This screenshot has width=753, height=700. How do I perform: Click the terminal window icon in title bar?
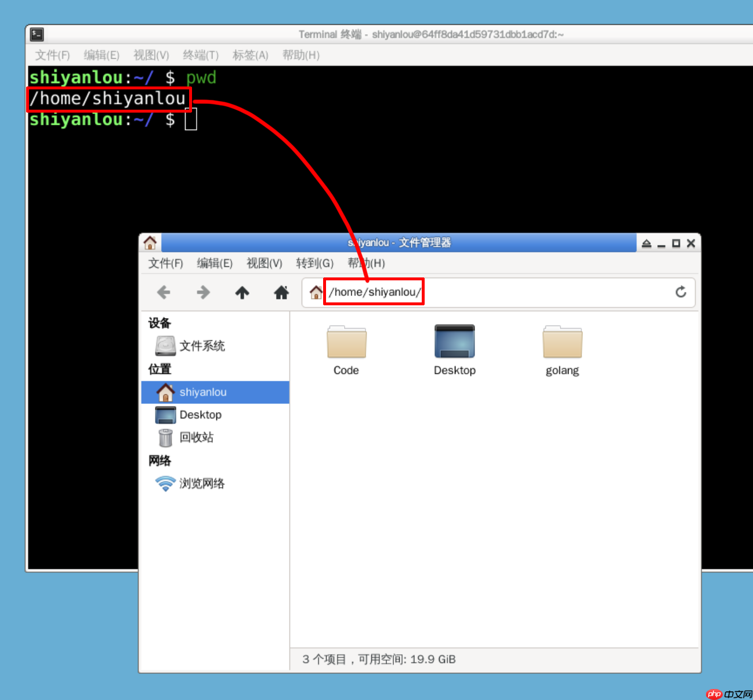36,34
